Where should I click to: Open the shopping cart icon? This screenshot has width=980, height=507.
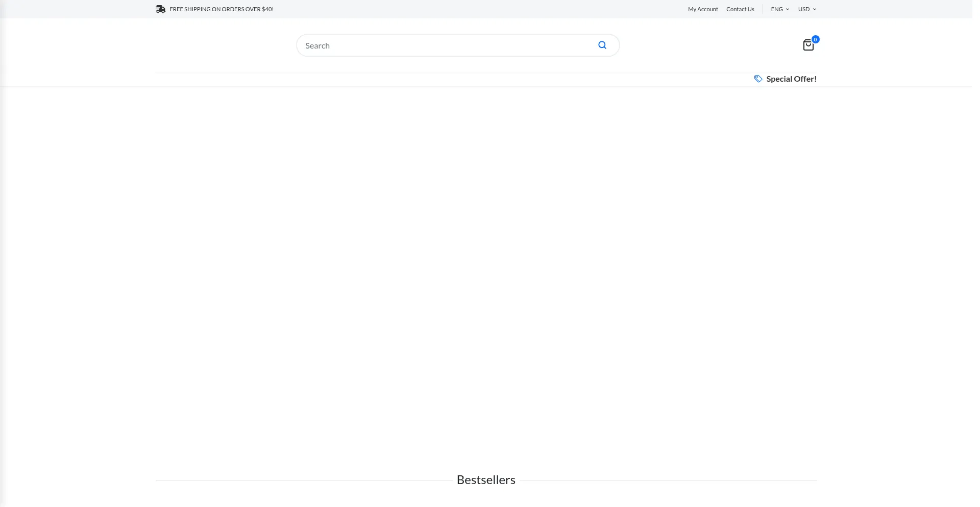tap(808, 45)
